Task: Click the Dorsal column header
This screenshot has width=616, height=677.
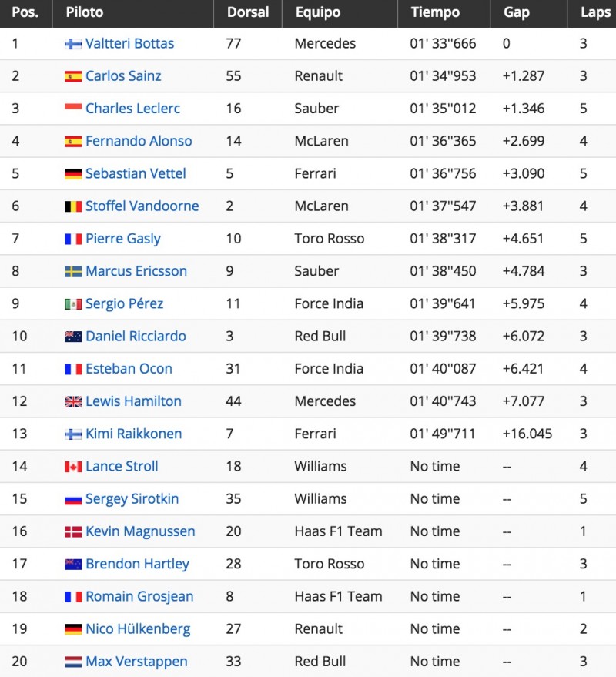Action: 248,13
